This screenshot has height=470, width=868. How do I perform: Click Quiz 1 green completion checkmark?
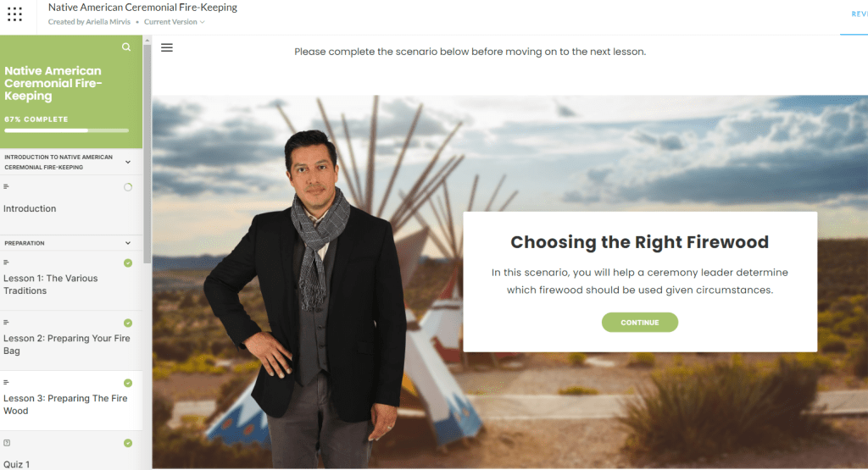(x=128, y=443)
